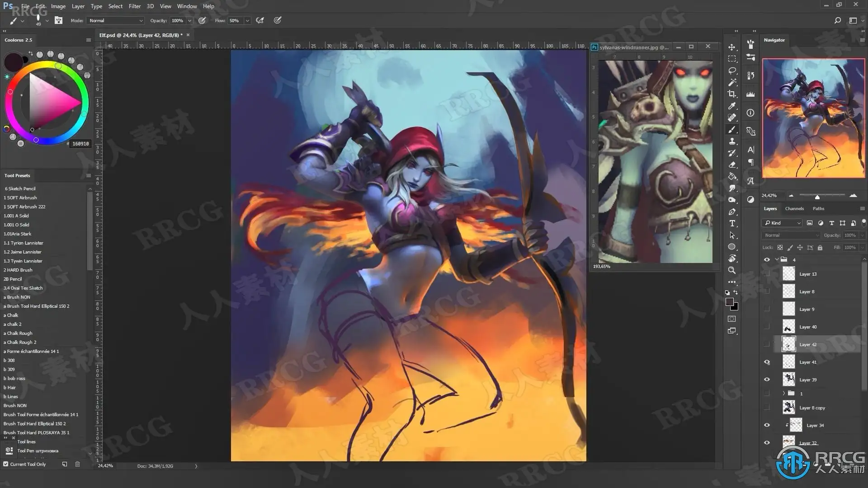Select the Sponge tool
The width and height of the screenshot is (868, 488).
click(x=732, y=200)
